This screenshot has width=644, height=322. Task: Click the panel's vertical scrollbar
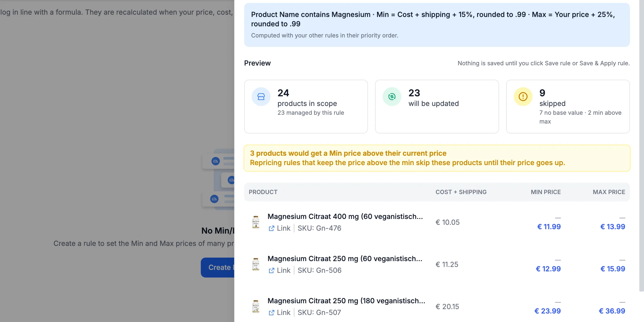coord(641,145)
